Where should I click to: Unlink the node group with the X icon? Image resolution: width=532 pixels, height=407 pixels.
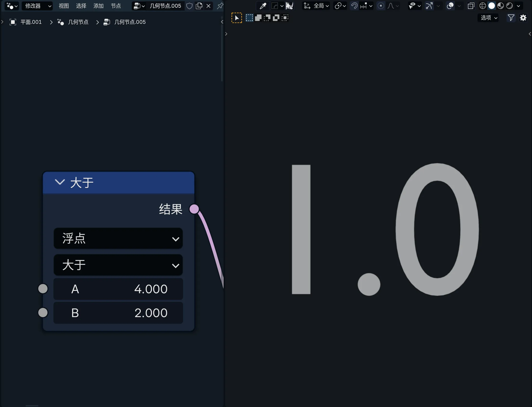pyautogui.click(x=208, y=6)
